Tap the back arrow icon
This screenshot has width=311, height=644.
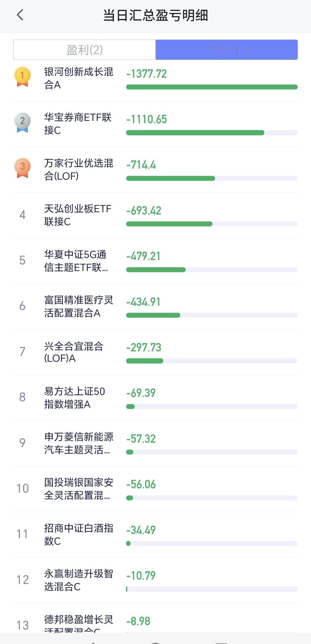coord(20,15)
